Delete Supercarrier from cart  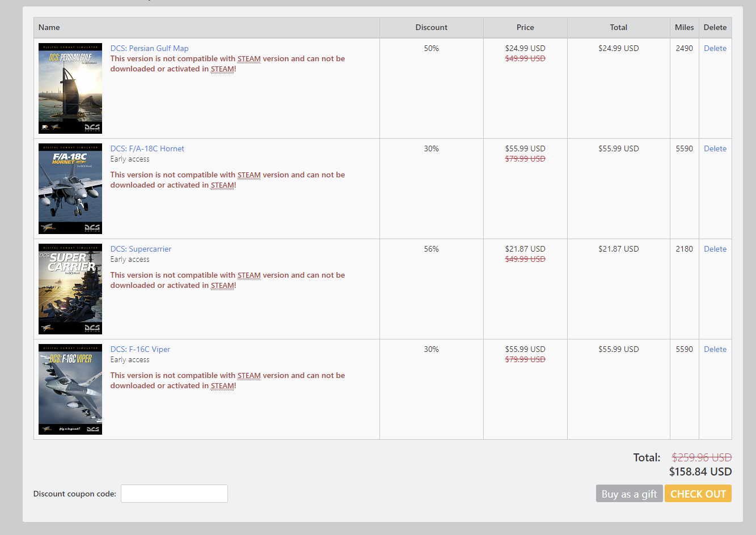tap(715, 249)
